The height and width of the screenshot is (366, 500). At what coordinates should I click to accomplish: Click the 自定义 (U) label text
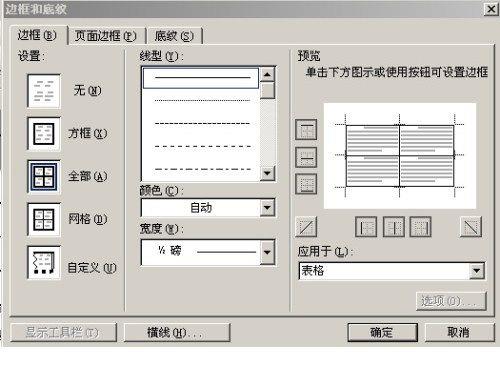(x=92, y=268)
